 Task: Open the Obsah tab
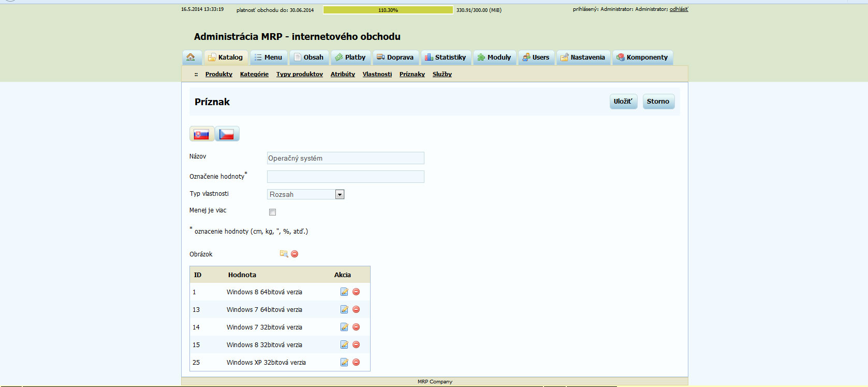(309, 58)
